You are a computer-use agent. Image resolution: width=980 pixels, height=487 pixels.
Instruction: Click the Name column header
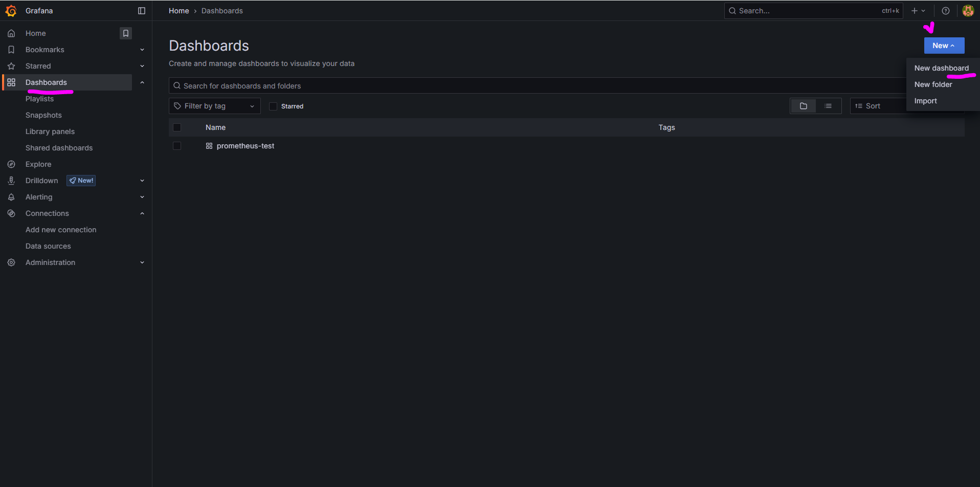coord(215,127)
